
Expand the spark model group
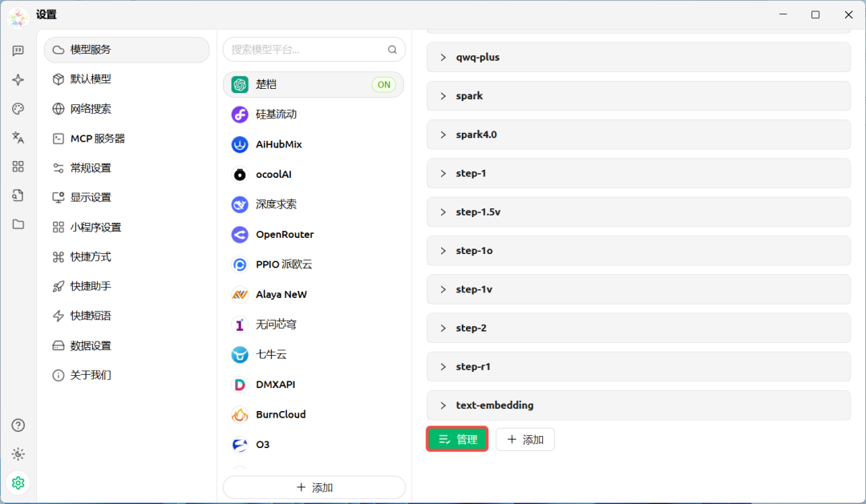coord(638,96)
